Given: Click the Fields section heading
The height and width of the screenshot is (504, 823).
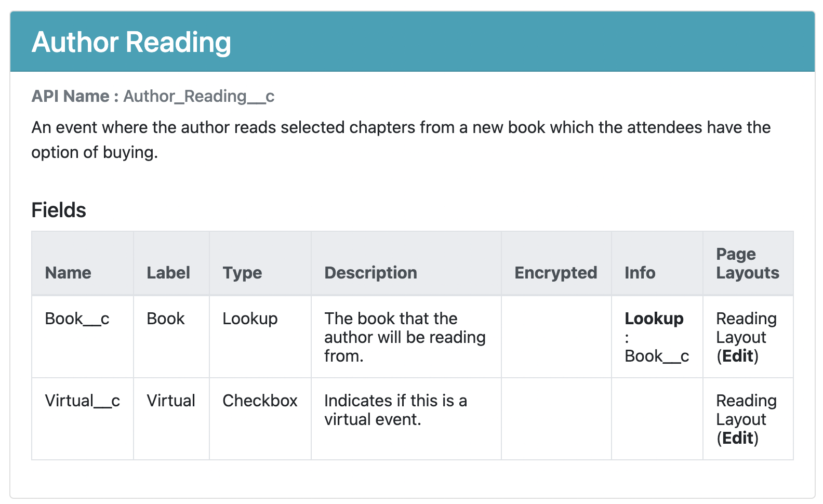Looking at the screenshot, I should pyautogui.click(x=59, y=210).
